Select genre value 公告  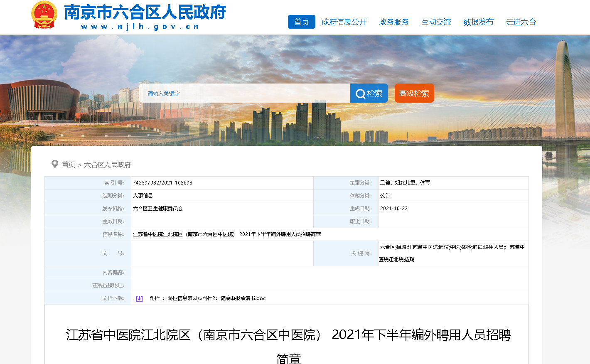[385, 196]
